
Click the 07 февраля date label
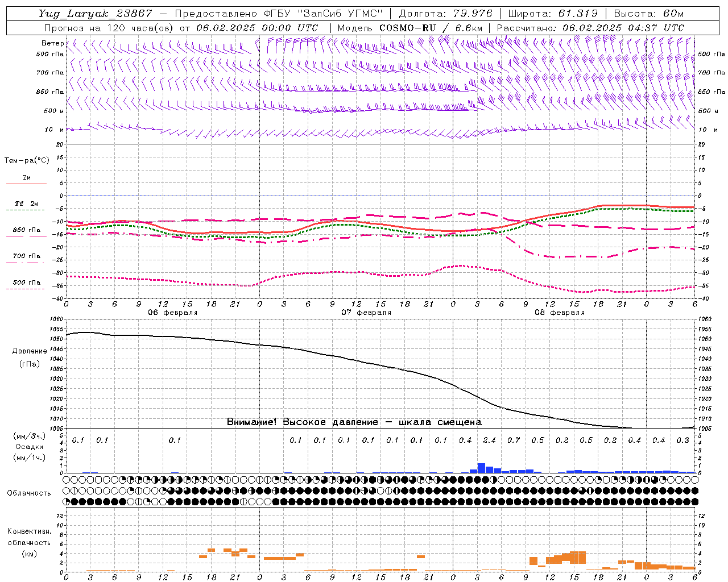pos(366,313)
